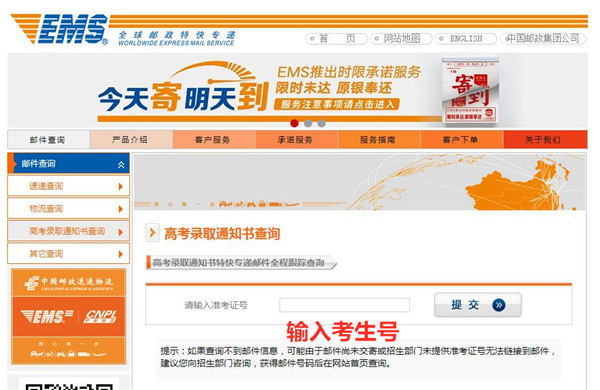Viewport: 600px width, 390px height.
Task: Click the EMS CNPL sidebar banner
Action: 68,317
